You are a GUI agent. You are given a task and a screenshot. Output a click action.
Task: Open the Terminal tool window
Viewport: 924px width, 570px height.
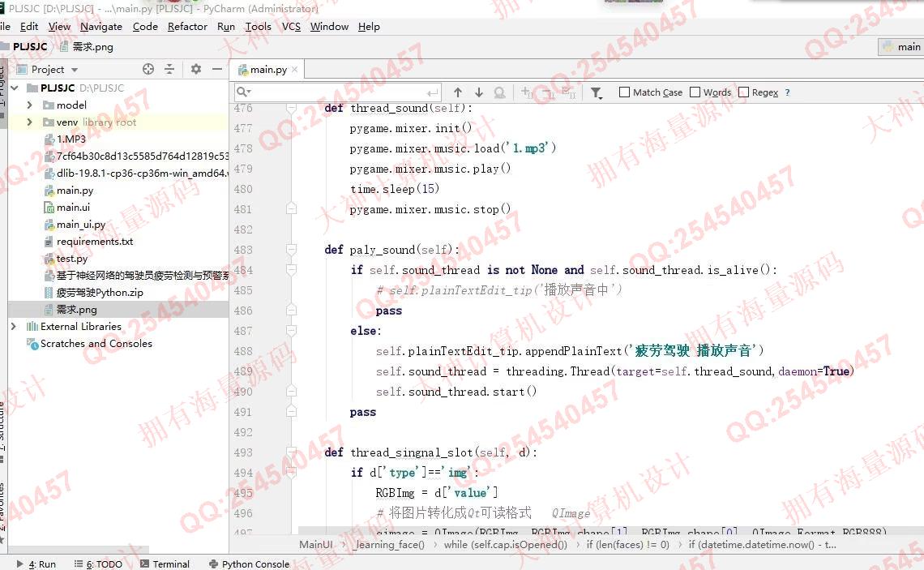pyautogui.click(x=170, y=564)
